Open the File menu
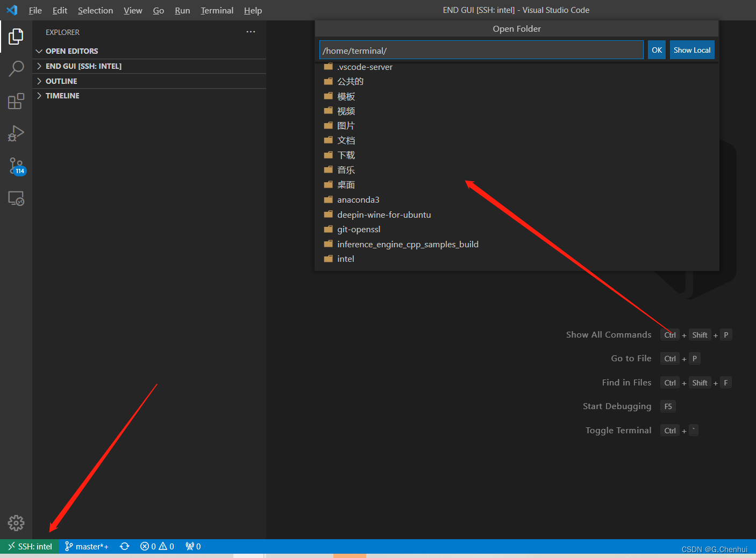The width and height of the screenshot is (756, 558). coord(35,10)
